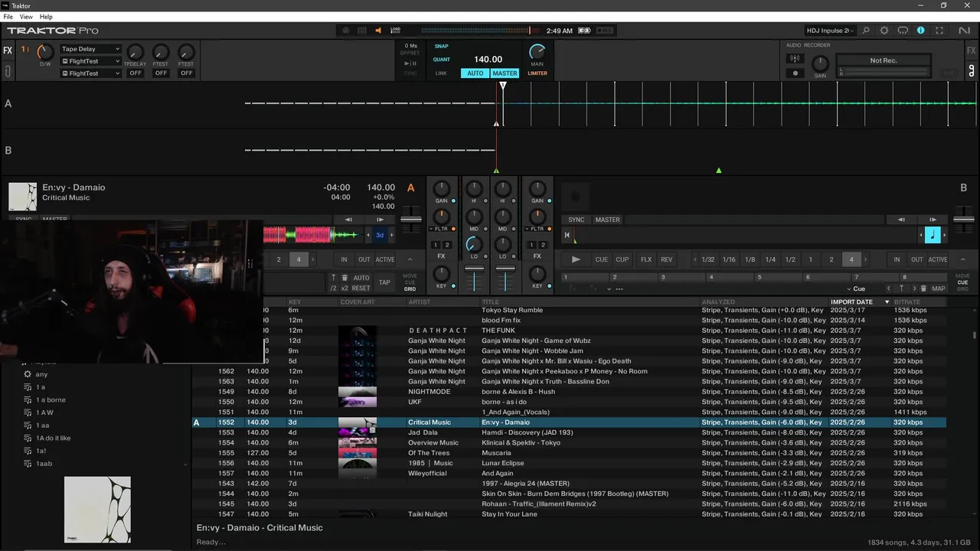Select playlist '1 a borne' in sidebar
980x551 pixels.
click(51, 399)
